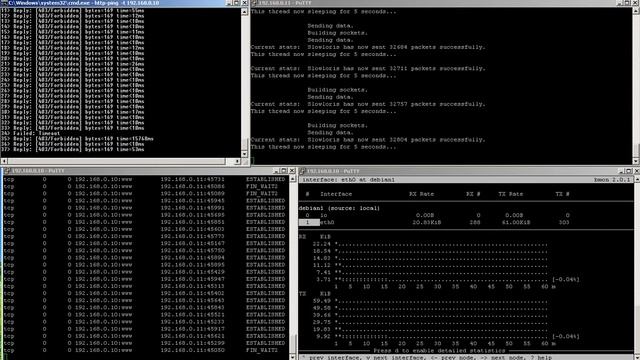Click the PuTTY icon of the Slowloris window
This screenshot has width=640, height=360.
pyautogui.click(x=254, y=3)
